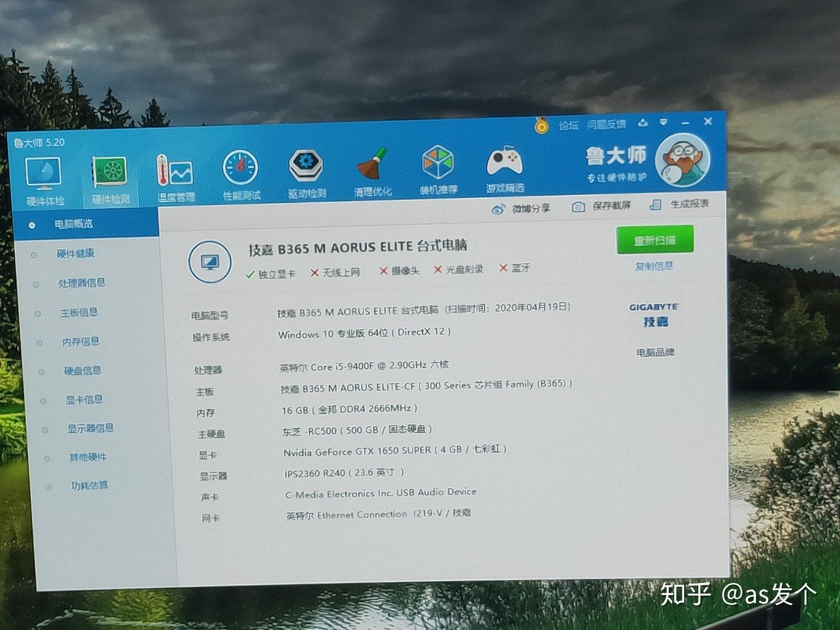
Task: Open 问题反馈 feedback link
Action: coord(606,125)
